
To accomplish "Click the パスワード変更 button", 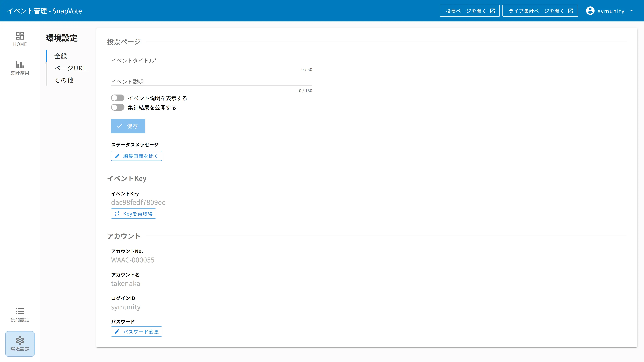I will click(x=136, y=331).
